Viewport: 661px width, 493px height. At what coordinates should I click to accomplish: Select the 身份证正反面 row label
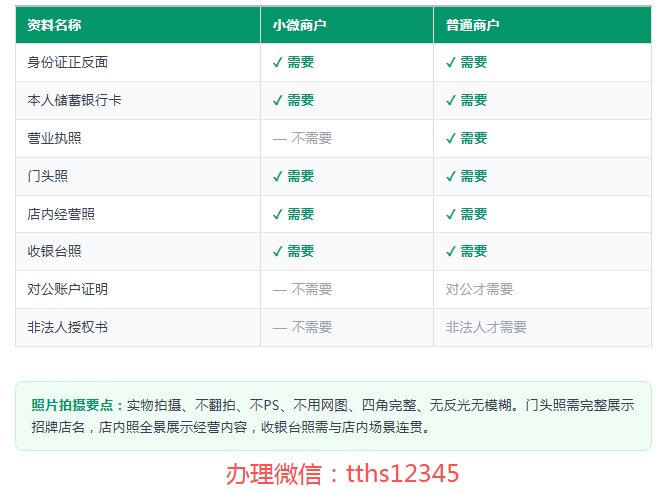67,62
